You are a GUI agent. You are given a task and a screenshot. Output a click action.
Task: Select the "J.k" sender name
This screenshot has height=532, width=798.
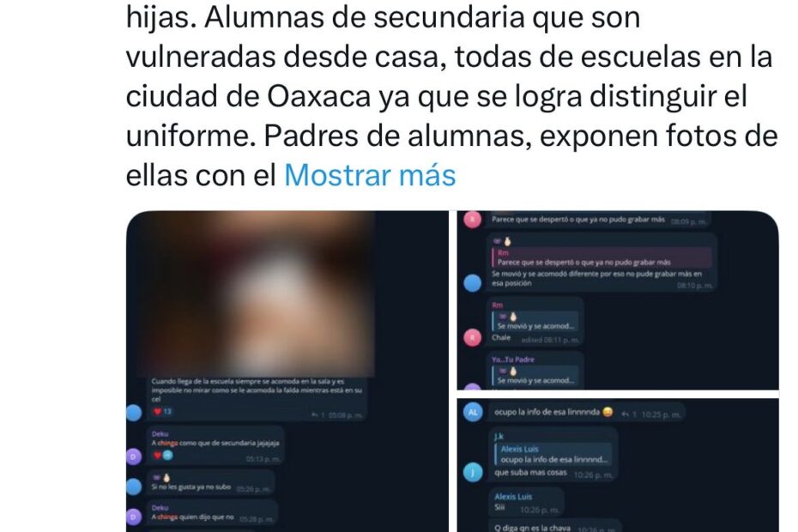click(499, 436)
